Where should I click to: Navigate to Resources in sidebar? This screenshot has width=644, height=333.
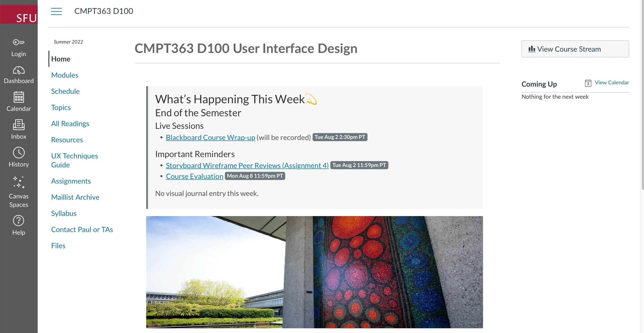click(x=67, y=140)
